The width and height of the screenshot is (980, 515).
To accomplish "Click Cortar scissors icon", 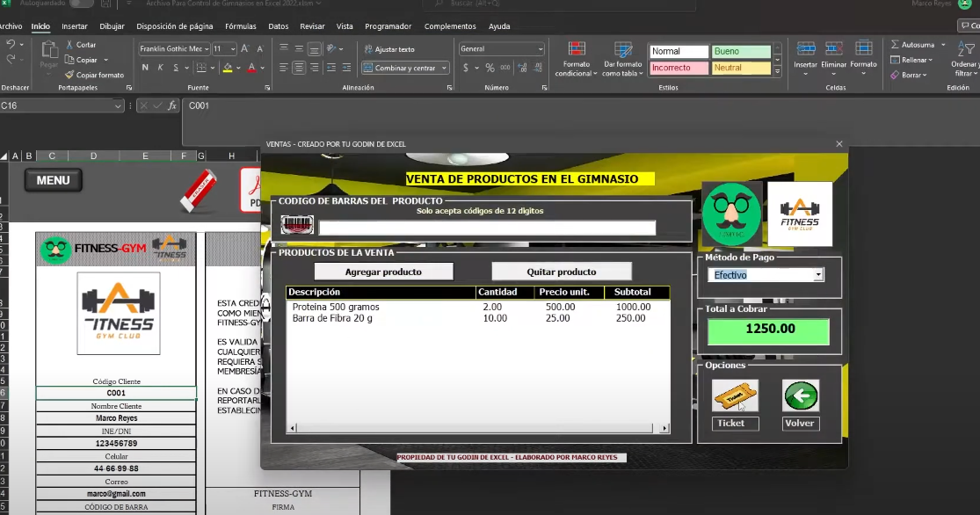I will [69, 45].
